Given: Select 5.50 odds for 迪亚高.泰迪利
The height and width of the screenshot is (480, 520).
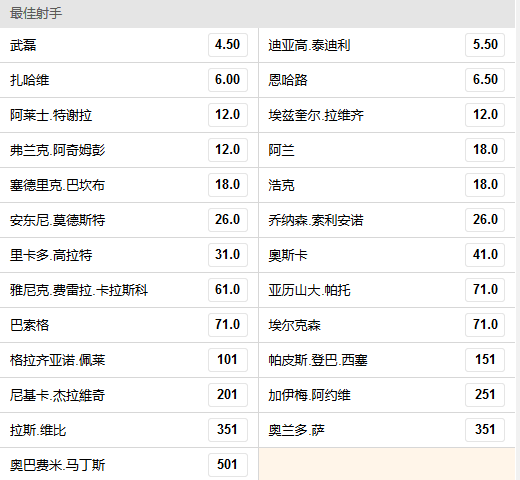Looking at the screenshot, I should 485,45.
